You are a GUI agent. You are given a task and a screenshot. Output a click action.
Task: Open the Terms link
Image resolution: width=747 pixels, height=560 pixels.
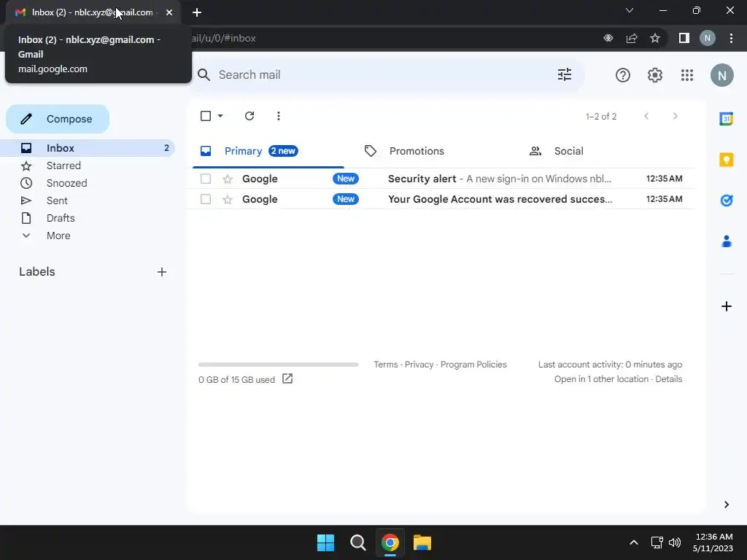pos(385,365)
